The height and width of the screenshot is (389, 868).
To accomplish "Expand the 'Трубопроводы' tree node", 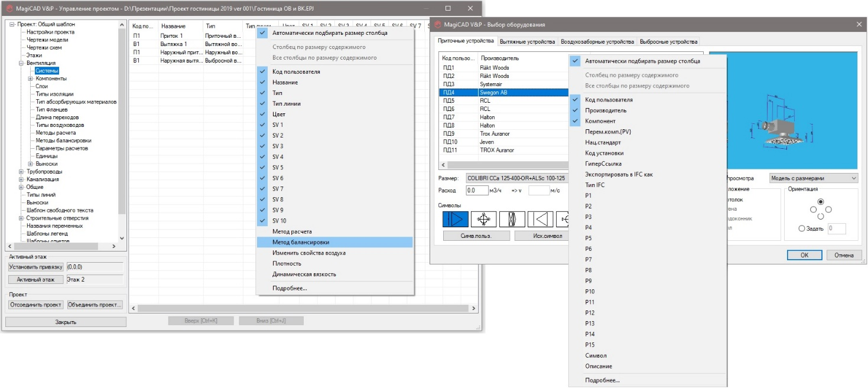I will pos(21,172).
